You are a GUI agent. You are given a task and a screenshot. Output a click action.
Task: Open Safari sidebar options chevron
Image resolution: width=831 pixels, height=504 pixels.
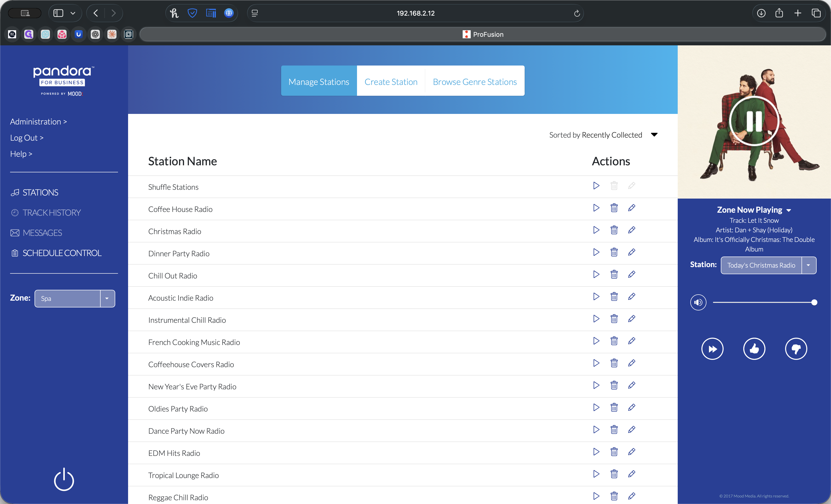pyautogui.click(x=73, y=13)
